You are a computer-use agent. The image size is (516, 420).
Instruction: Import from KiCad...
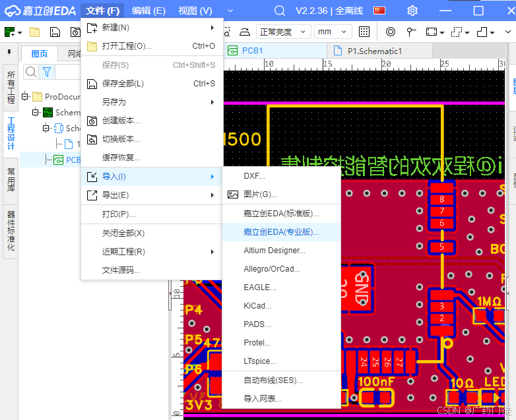(x=281, y=306)
